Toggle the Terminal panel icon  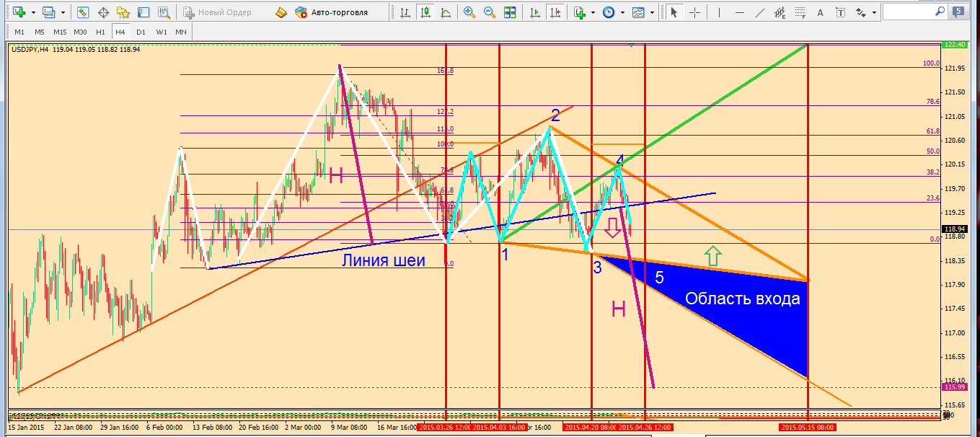pos(144,12)
